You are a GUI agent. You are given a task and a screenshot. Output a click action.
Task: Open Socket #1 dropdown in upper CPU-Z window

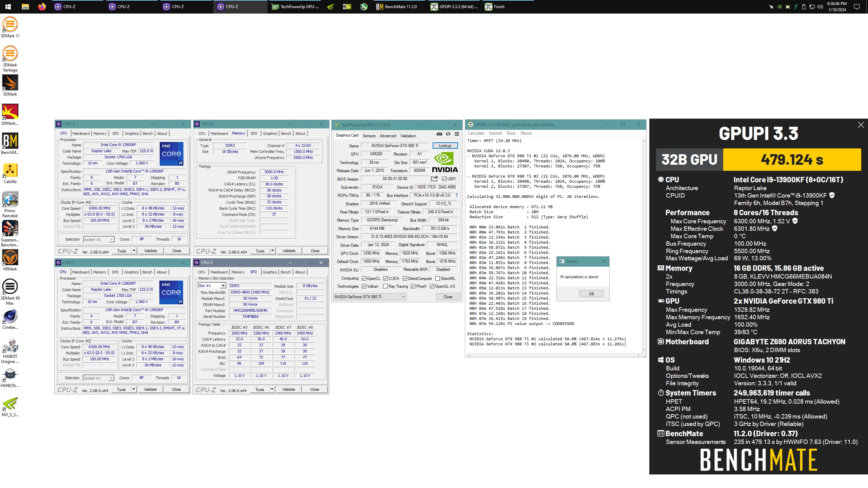pyautogui.click(x=99, y=240)
